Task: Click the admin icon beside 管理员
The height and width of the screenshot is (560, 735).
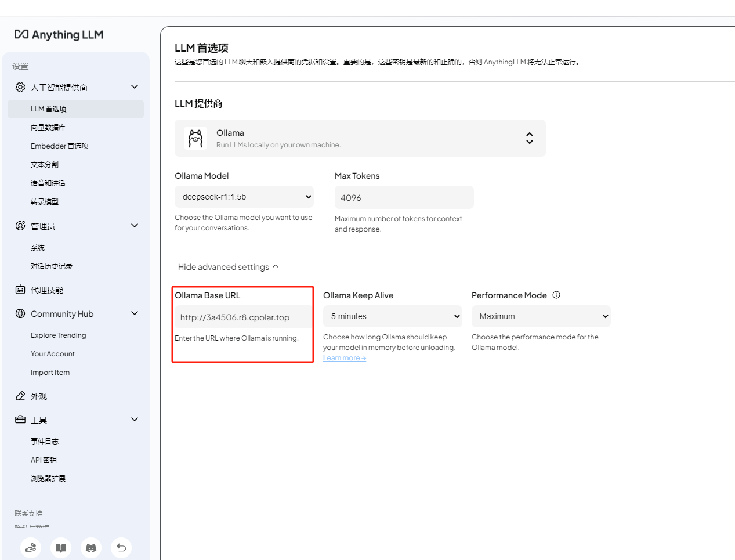Action: (20, 226)
